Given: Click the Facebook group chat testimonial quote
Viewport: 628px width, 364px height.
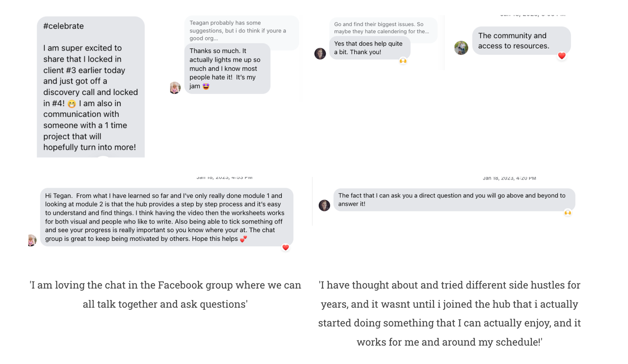Looking at the screenshot, I should 165,294.
